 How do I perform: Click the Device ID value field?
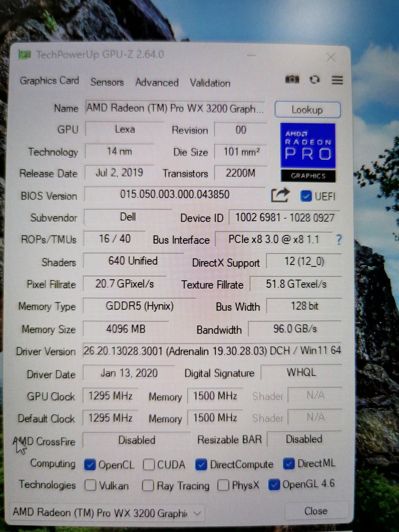pos(285,218)
